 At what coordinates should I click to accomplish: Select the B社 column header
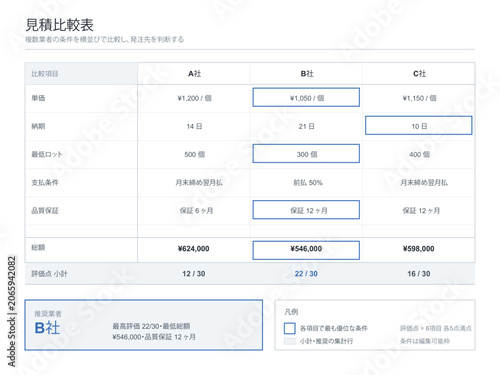pyautogui.click(x=306, y=74)
